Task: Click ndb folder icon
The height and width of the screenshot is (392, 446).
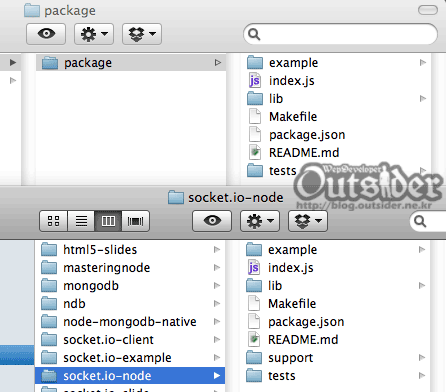Action: click(x=49, y=303)
